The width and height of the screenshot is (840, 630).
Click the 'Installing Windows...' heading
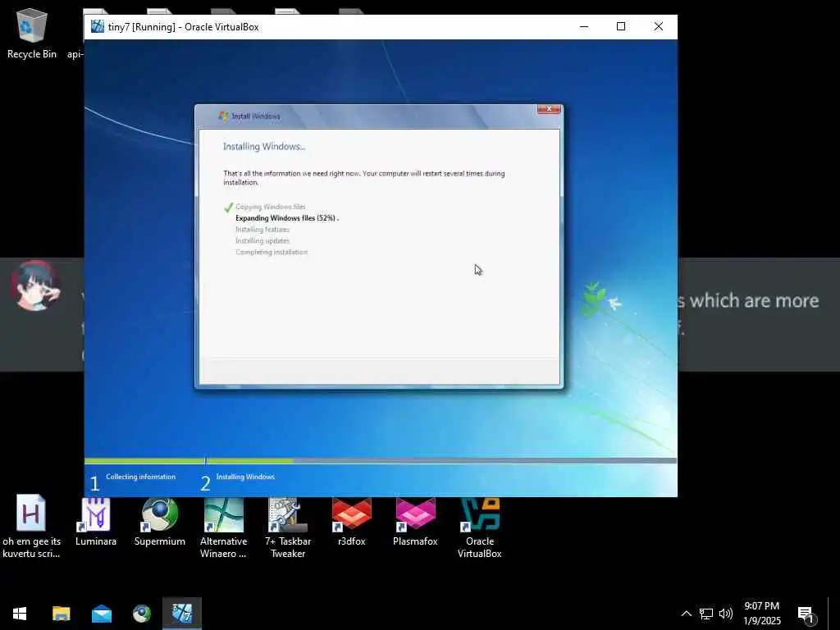click(x=264, y=146)
